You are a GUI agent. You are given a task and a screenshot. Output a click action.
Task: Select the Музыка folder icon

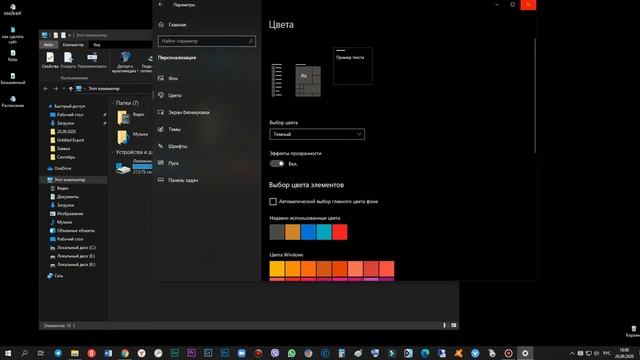pyautogui.click(x=123, y=137)
